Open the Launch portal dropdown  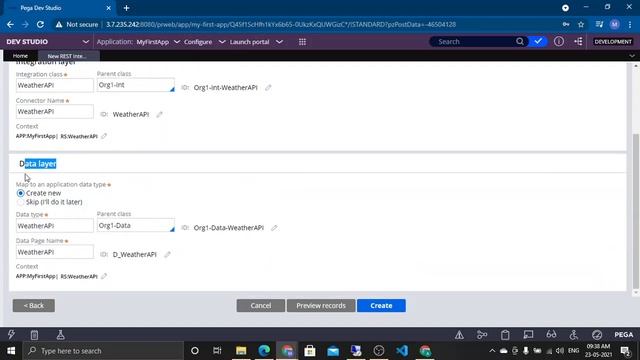279,42
